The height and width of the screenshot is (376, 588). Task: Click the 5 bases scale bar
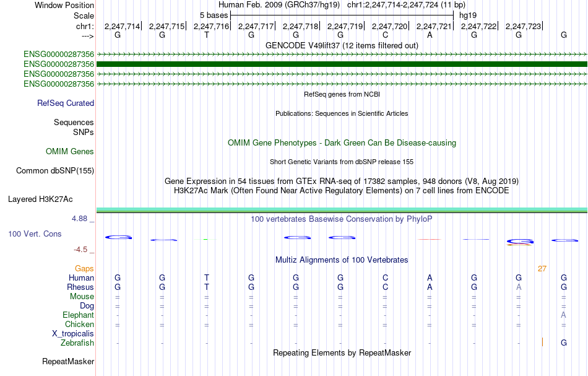click(x=342, y=15)
